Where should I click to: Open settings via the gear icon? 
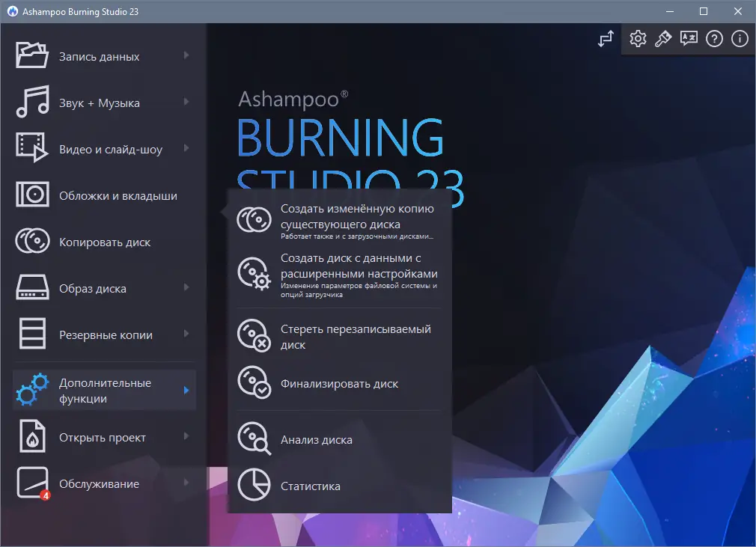pos(638,39)
